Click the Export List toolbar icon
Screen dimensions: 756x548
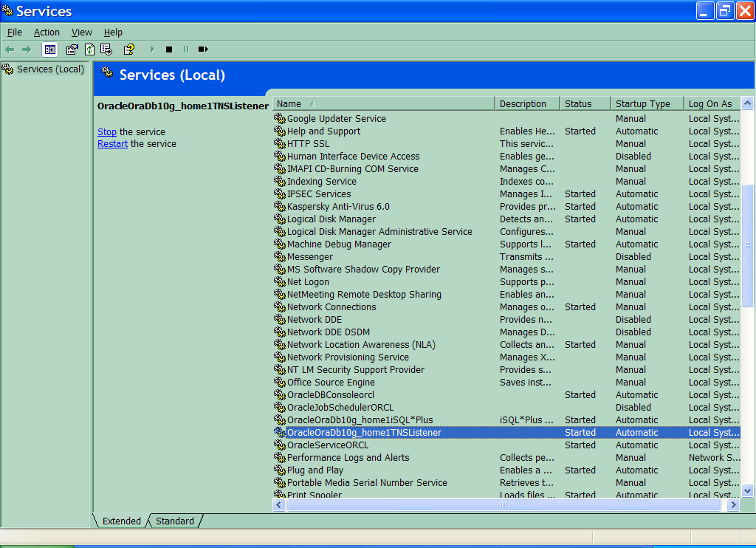(106, 49)
